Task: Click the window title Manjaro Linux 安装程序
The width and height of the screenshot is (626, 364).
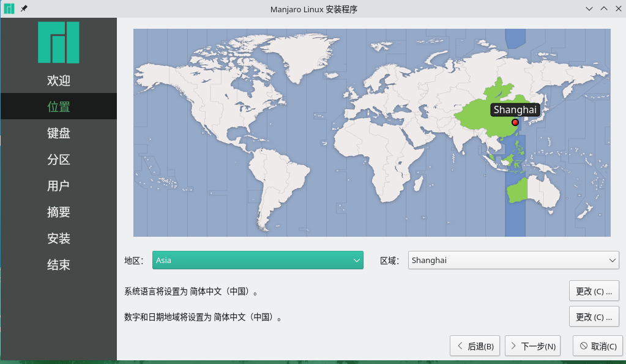Action: click(314, 9)
